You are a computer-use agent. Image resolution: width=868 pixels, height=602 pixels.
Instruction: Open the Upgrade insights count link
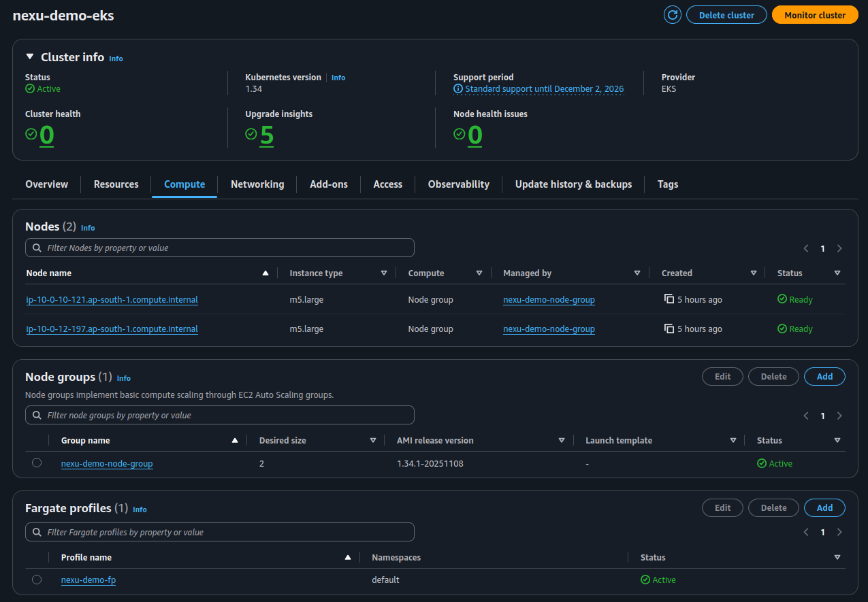point(266,135)
